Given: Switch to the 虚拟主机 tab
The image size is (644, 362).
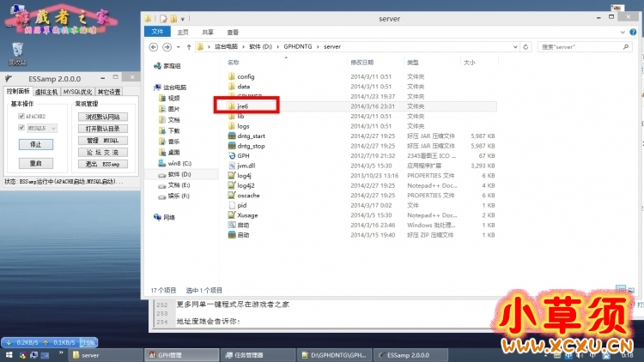Looking at the screenshot, I should click(47, 92).
